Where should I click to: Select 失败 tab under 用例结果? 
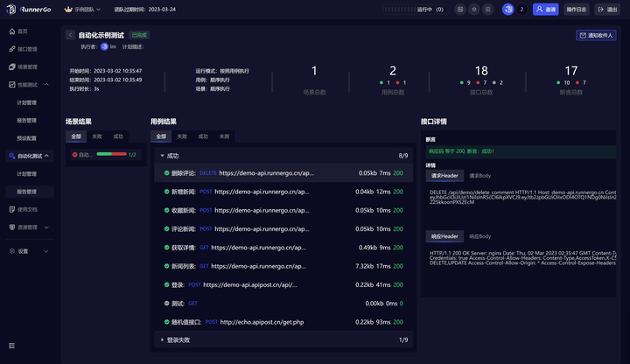coord(182,136)
